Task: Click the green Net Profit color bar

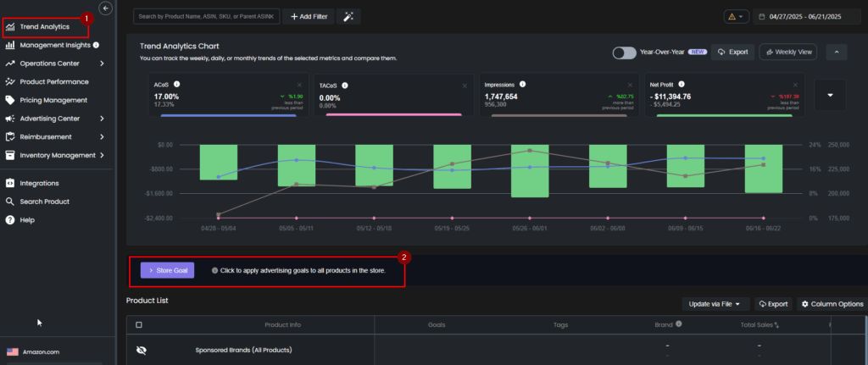Action: coord(724,115)
